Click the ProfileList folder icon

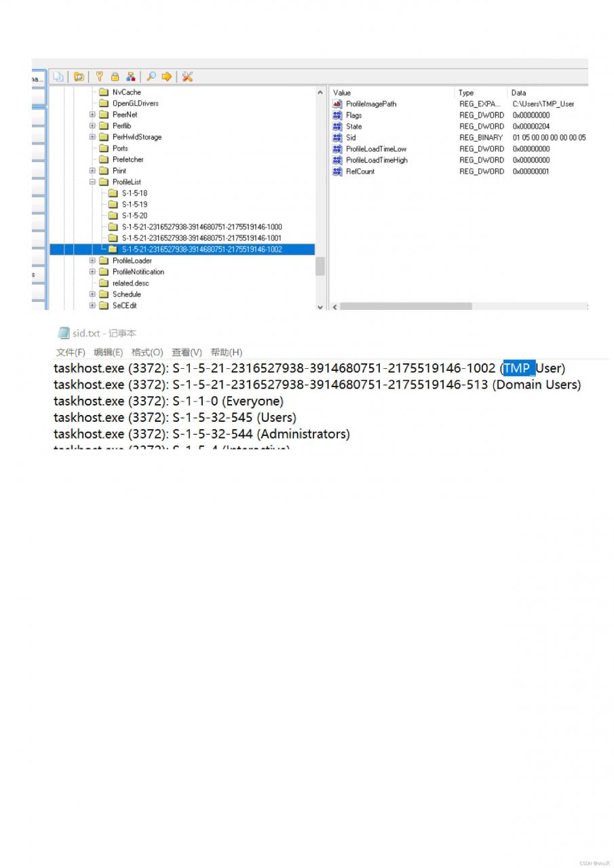(x=104, y=182)
